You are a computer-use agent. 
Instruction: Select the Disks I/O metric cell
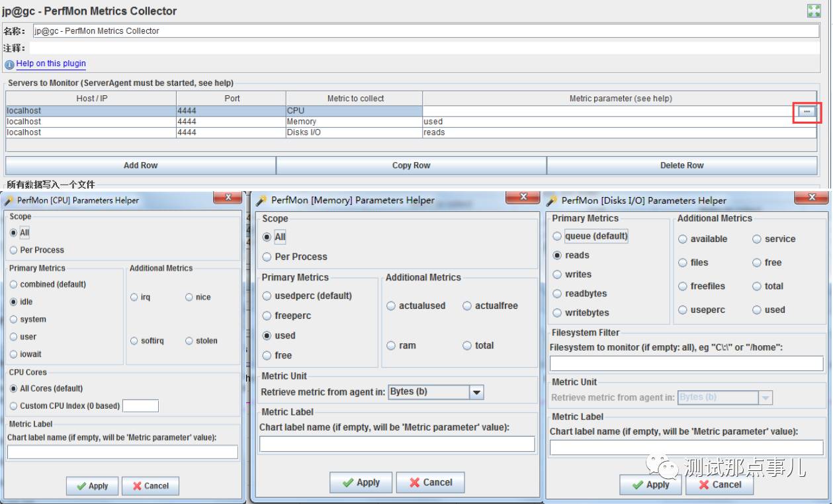click(x=354, y=132)
